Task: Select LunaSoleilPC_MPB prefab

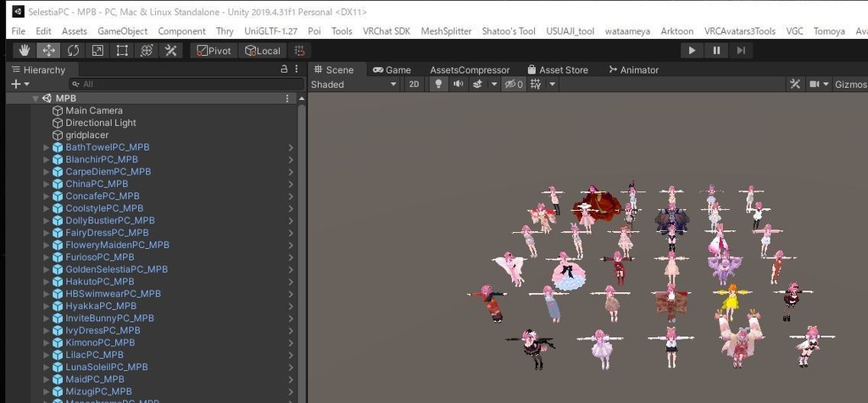Action: click(107, 367)
